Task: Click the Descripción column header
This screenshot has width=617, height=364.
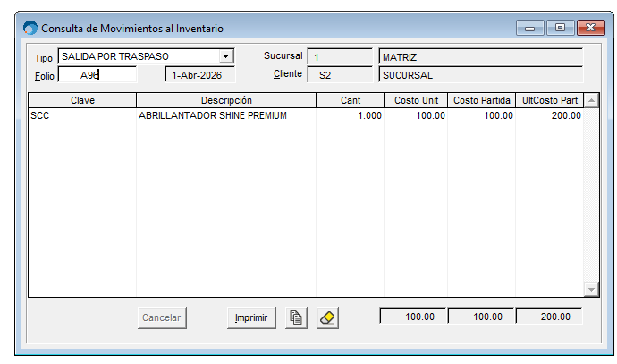Action: click(x=226, y=100)
